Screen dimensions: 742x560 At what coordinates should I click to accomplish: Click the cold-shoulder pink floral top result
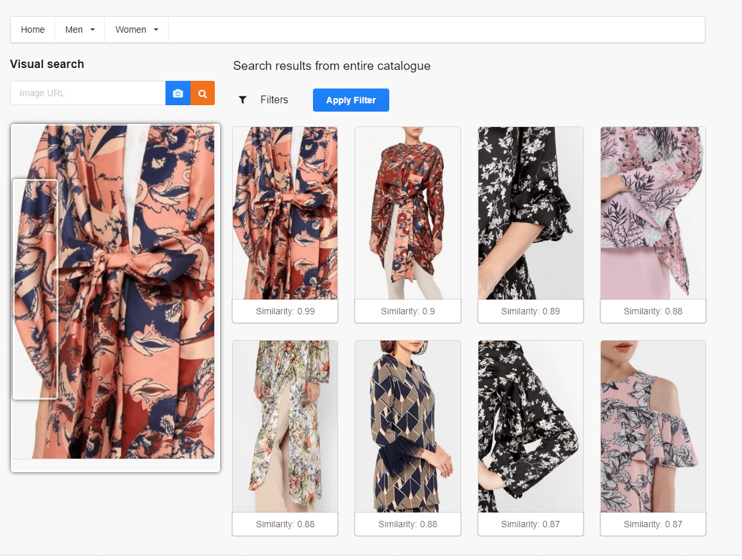pyautogui.click(x=653, y=427)
